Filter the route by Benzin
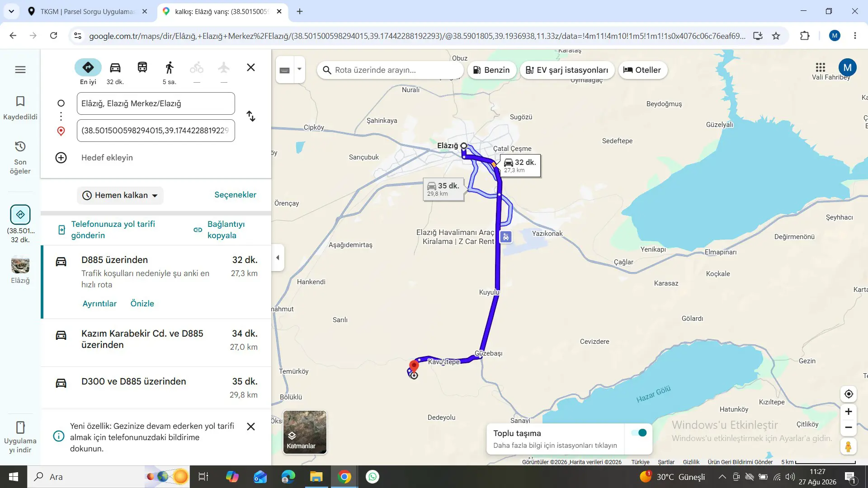The image size is (868, 488). pyautogui.click(x=491, y=70)
